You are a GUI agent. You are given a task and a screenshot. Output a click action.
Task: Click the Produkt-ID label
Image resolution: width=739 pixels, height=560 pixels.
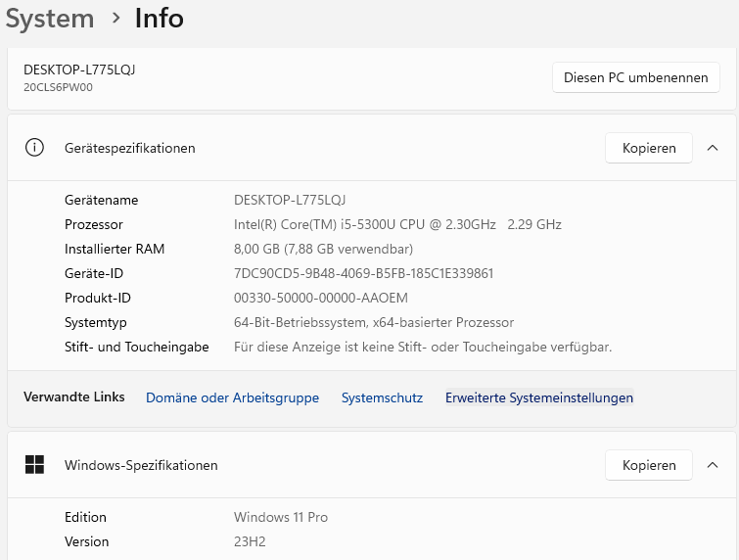coord(98,298)
